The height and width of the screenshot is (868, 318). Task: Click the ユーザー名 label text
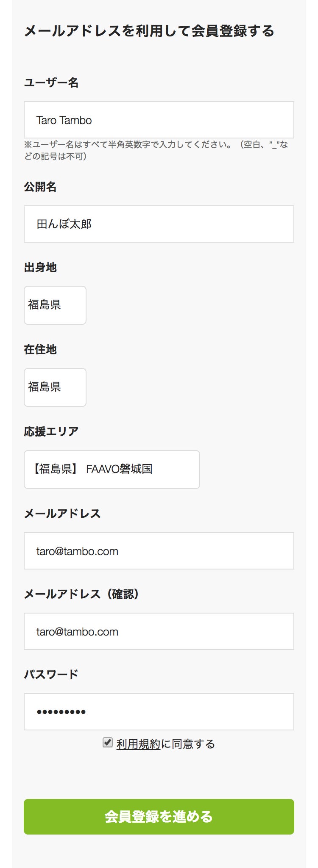pyautogui.click(x=51, y=83)
